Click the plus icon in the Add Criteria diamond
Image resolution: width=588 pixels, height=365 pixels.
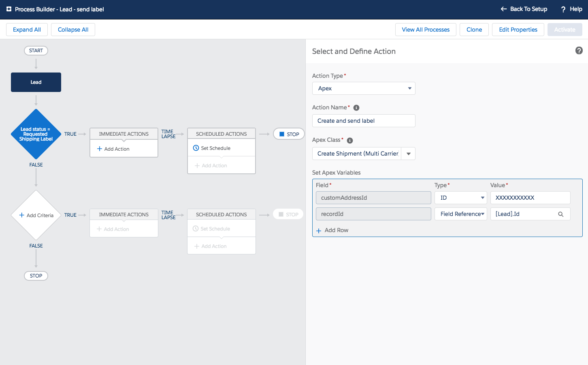tap(22, 215)
